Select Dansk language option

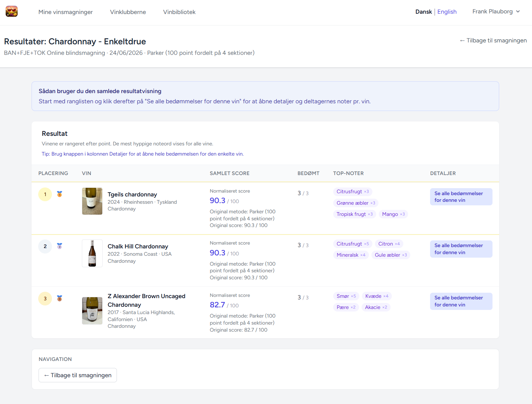pyautogui.click(x=424, y=12)
